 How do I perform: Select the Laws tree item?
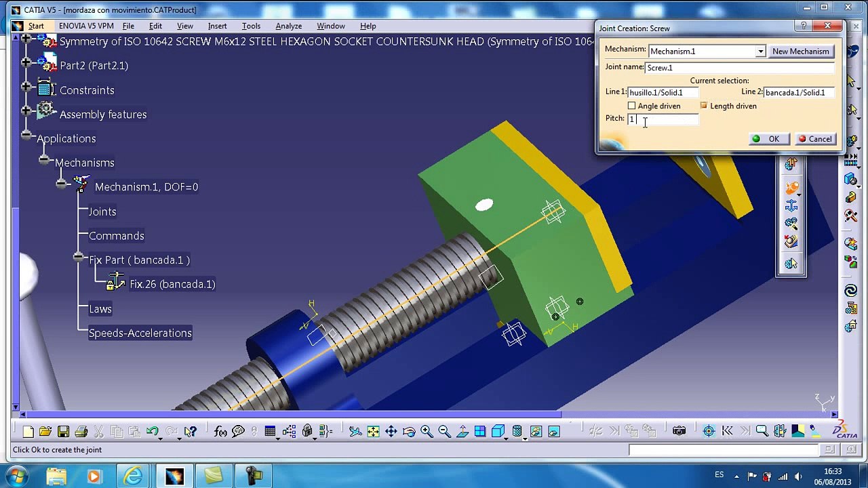coord(100,308)
